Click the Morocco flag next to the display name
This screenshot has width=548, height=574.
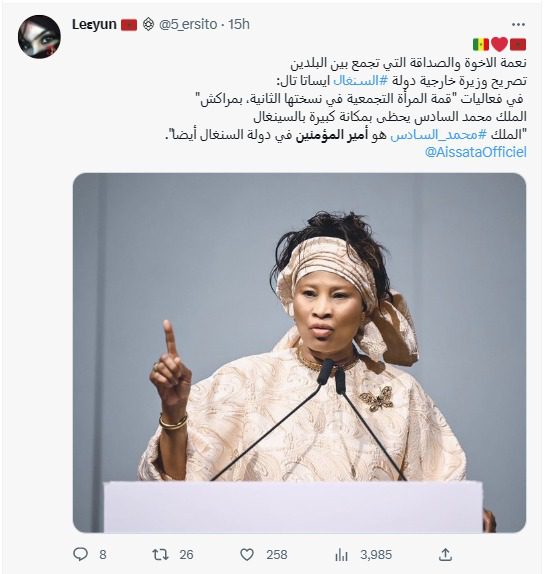(x=129, y=25)
